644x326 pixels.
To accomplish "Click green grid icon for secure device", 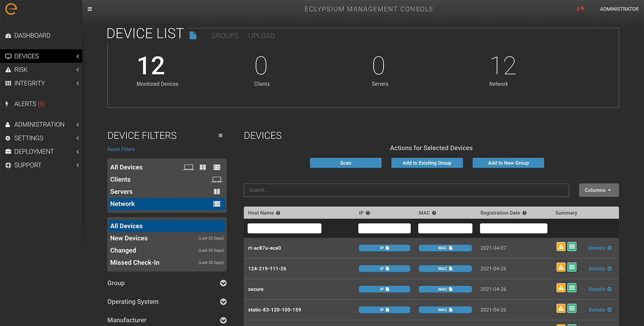I will 572,288.
